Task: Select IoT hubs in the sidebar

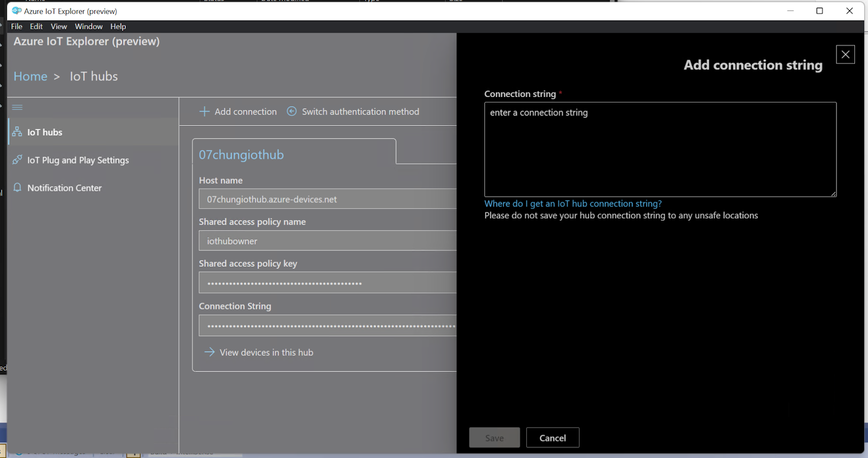Action: [x=93, y=132]
